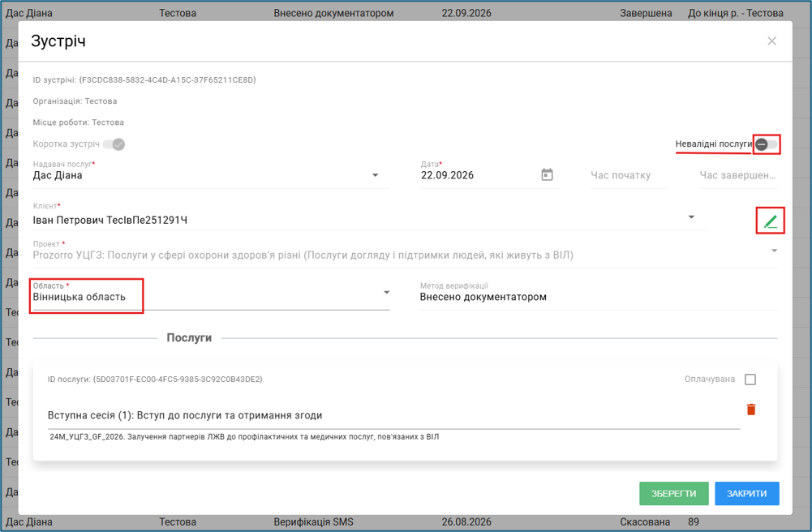The height and width of the screenshot is (532, 812).
Task: Open the calendar picker for Дата
Action: [547, 175]
